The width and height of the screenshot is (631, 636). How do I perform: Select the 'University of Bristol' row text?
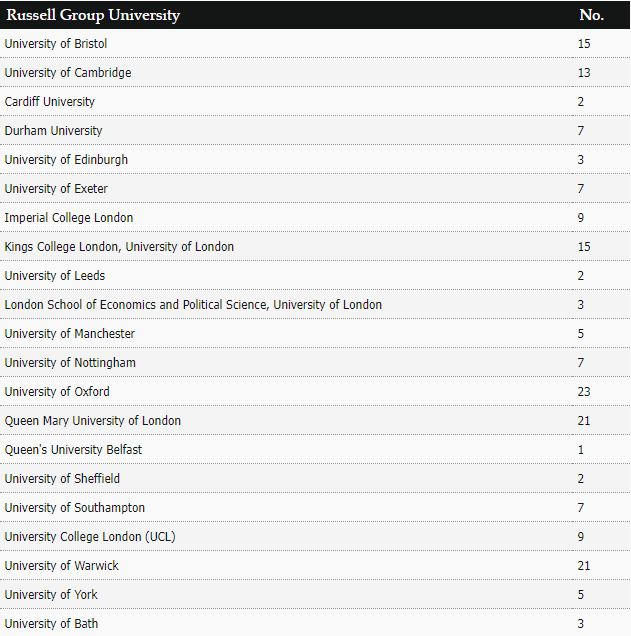click(x=56, y=44)
